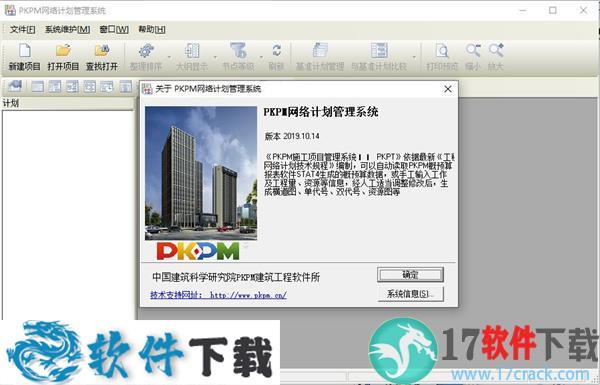Screen dimensions: 600x385
Task: Expand the dropdown arrow next to 节点等级
Action: pyautogui.click(x=261, y=57)
